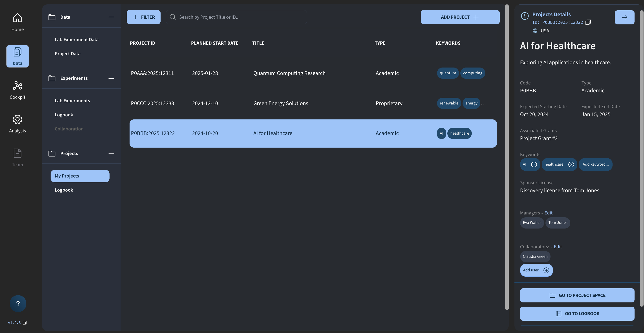Viewport: 644px width, 333px height.
Task: Open Lab Experiment Data menu item
Action: pyautogui.click(x=77, y=40)
